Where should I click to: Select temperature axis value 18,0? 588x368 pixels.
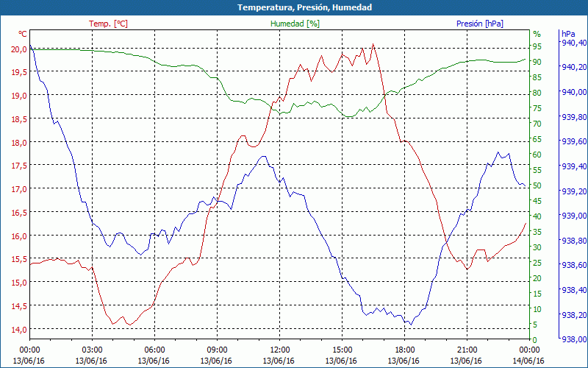[x=19, y=143]
